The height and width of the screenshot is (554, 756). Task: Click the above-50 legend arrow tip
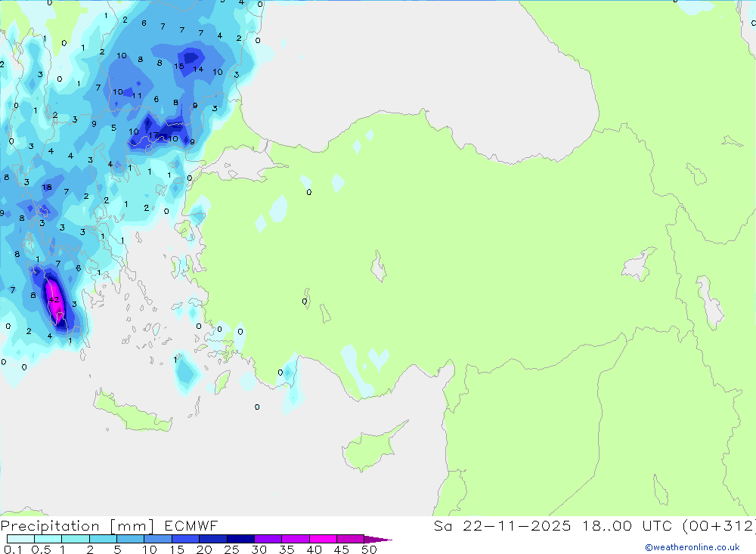click(x=377, y=540)
